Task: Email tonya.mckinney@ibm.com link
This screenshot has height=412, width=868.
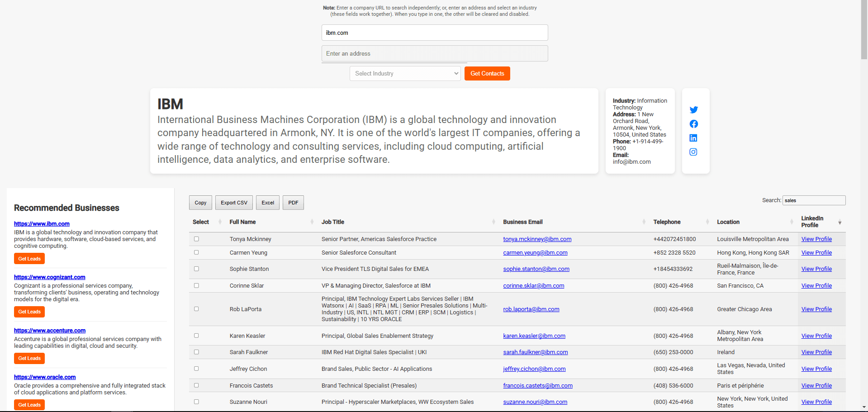Action: [x=537, y=239]
